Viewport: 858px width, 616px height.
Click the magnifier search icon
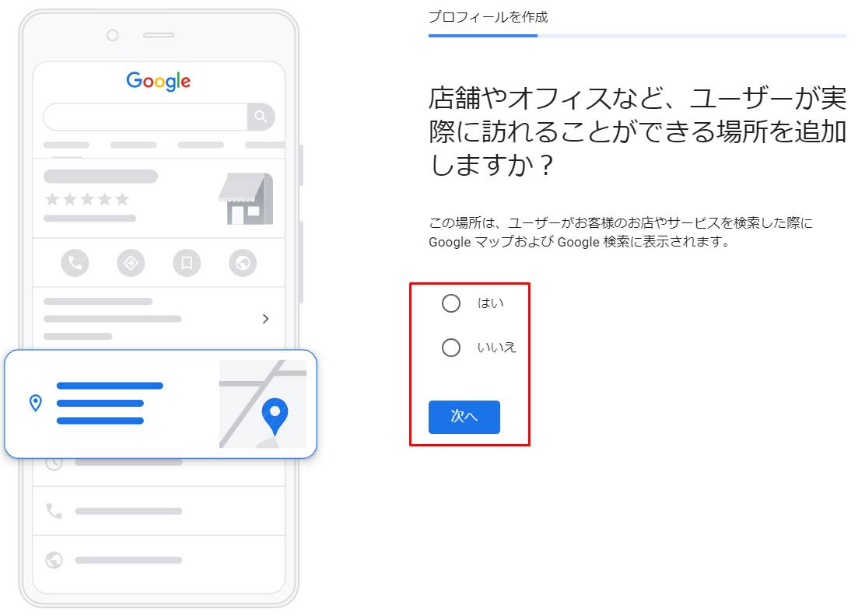(261, 117)
